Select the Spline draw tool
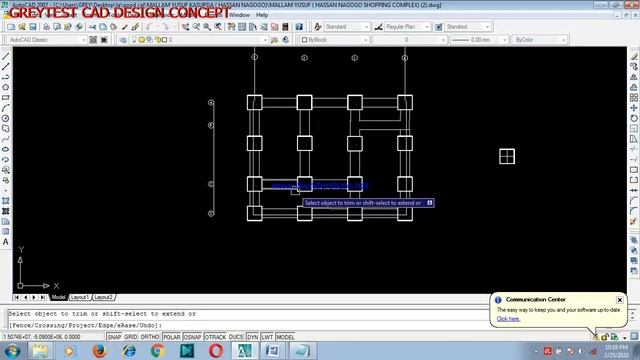The width and height of the screenshot is (640, 360). click(x=6, y=139)
